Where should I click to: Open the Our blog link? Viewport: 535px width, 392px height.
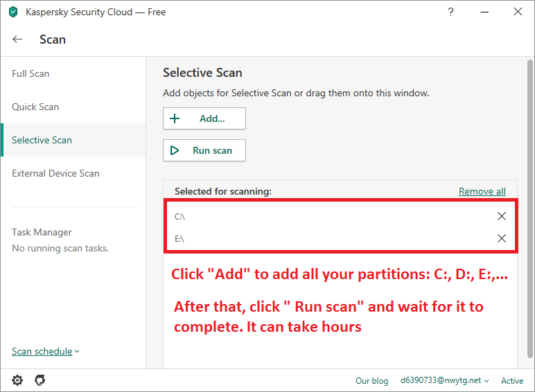click(x=372, y=380)
